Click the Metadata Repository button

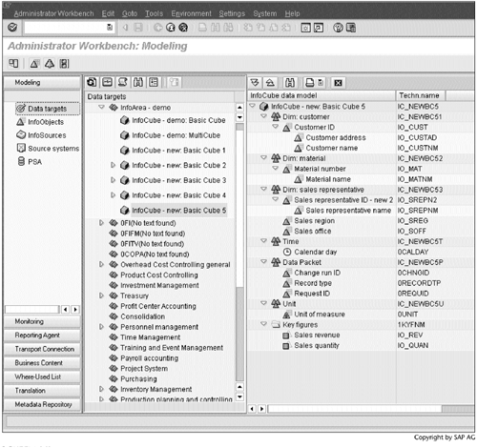(42, 405)
